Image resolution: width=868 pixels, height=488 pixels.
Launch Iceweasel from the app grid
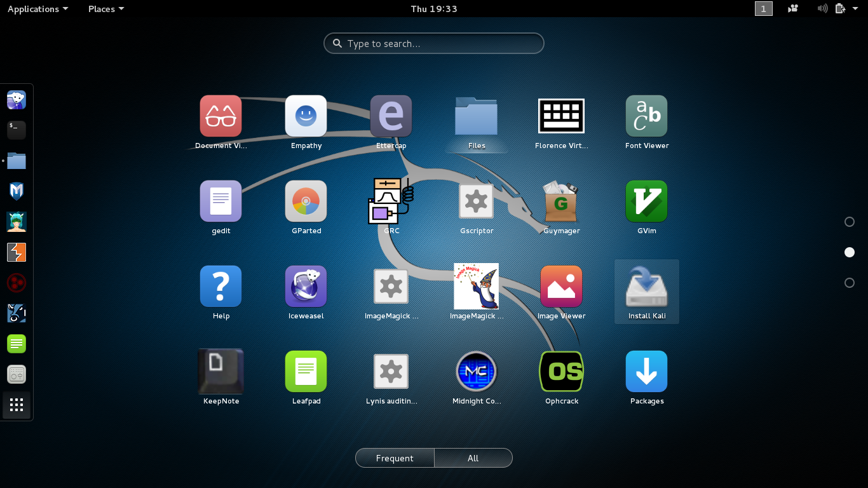pyautogui.click(x=306, y=287)
